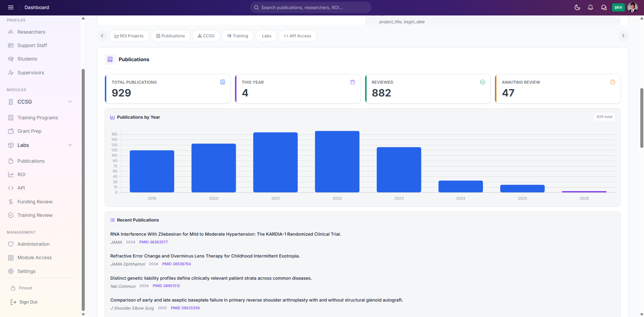Click the Total Publications card document icon
This screenshot has height=317, width=644.
coord(223,82)
